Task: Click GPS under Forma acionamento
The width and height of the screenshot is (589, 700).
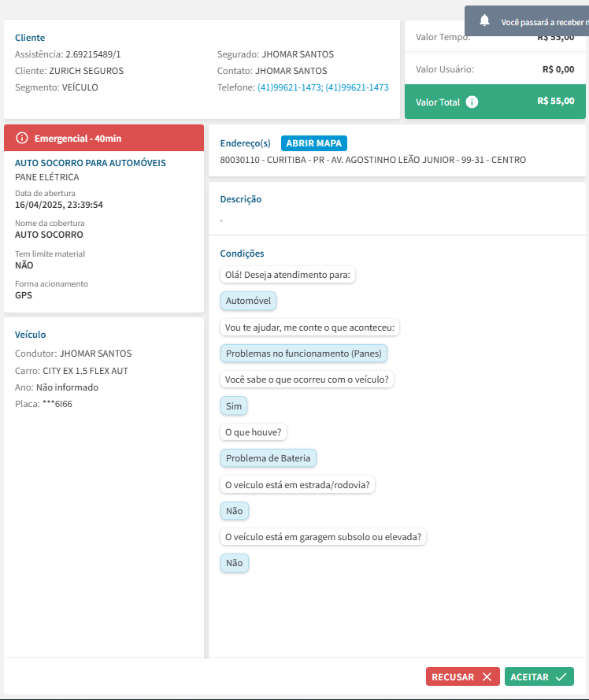Action: coord(24,295)
